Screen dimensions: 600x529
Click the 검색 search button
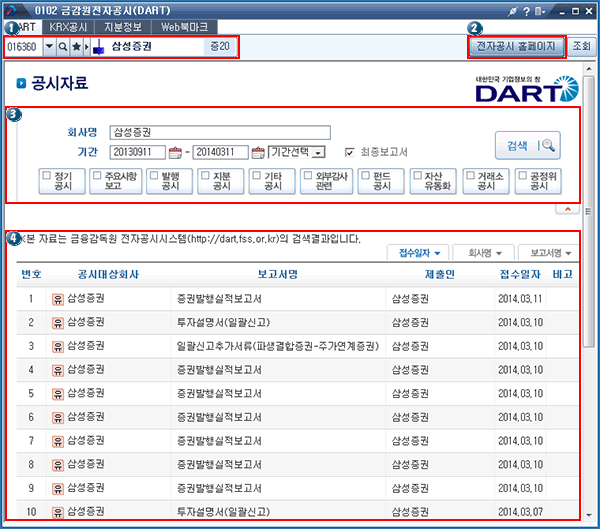click(528, 145)
